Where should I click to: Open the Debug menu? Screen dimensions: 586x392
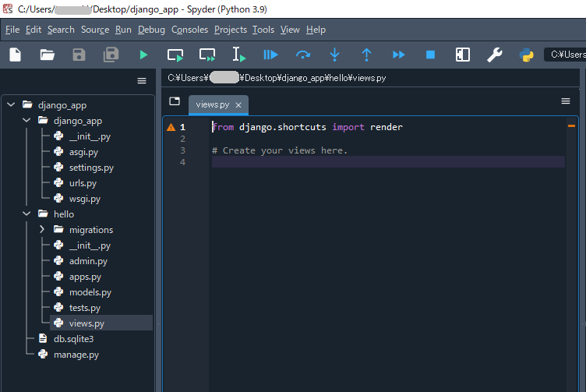(151, 30)
